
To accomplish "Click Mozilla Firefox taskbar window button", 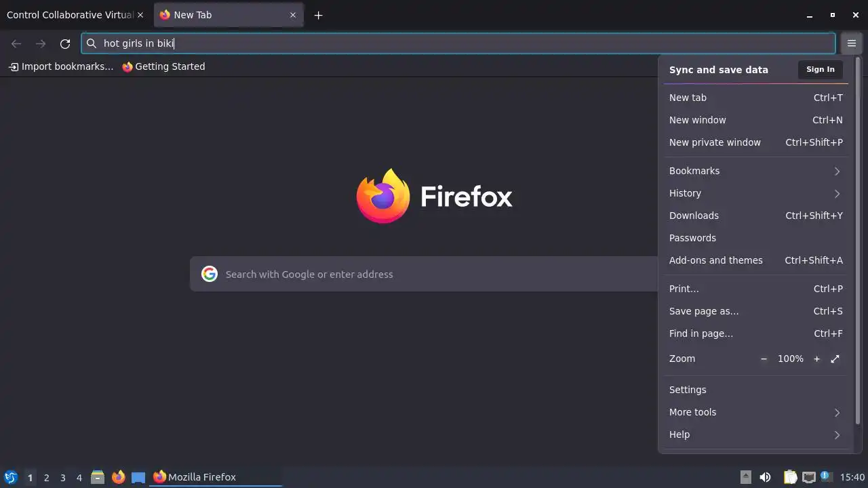I will tap(216, 477).
